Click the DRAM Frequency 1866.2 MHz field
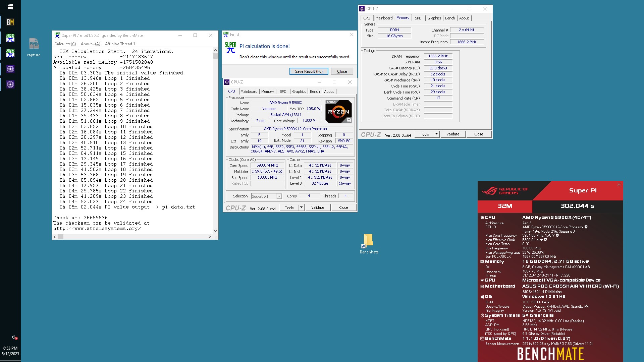 pos(438,56)
